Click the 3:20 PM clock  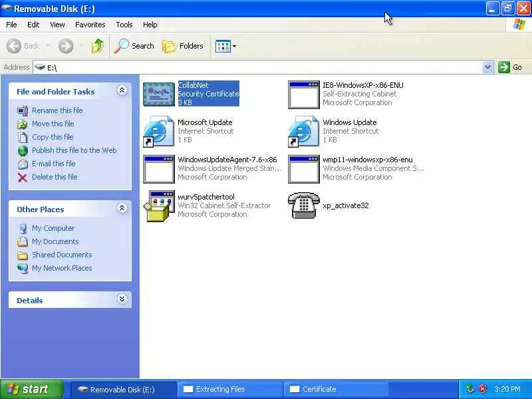tap(507, 389)
